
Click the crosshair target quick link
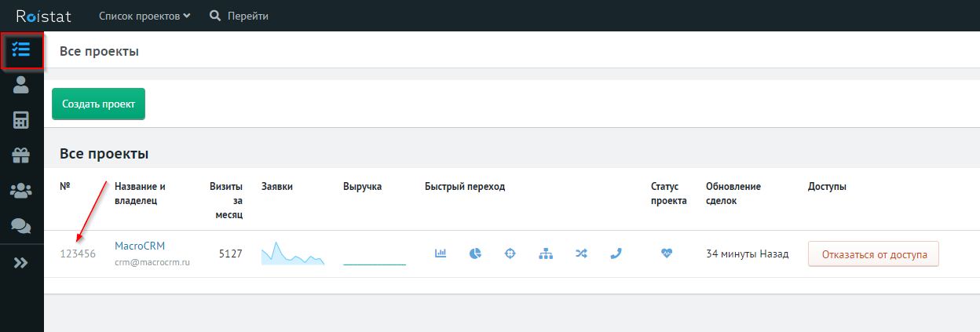pos(510,254)
